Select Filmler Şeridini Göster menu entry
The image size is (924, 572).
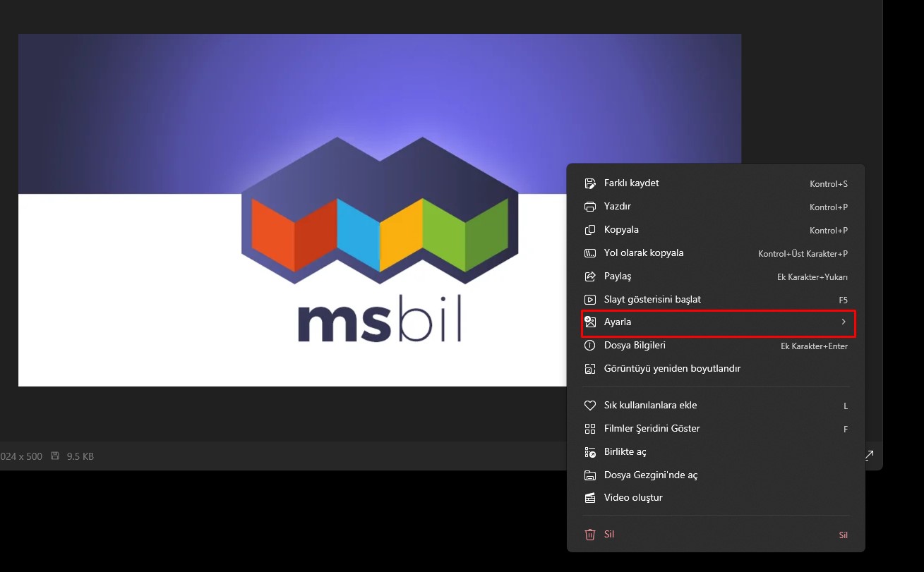[x=716, y=429]
